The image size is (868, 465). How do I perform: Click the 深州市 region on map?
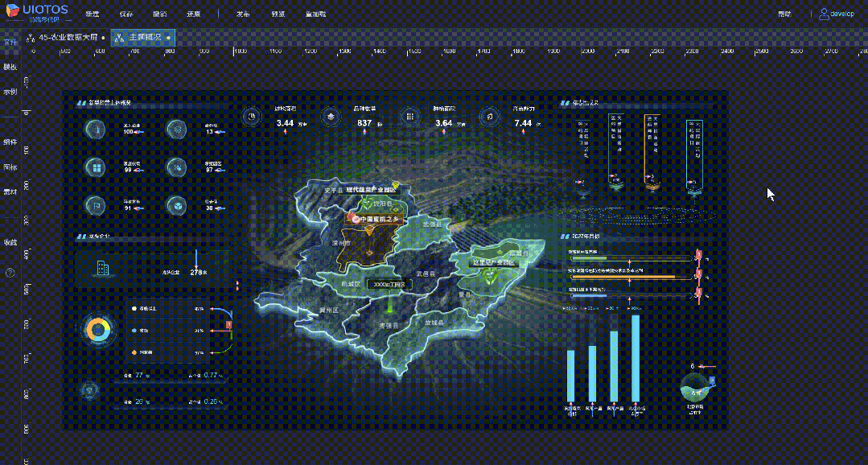(342, 244)
